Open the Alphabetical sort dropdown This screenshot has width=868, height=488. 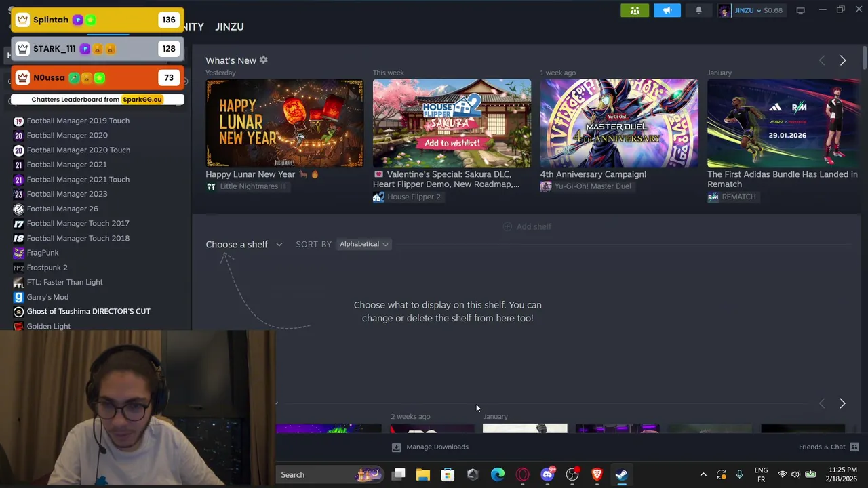point(364,244)
